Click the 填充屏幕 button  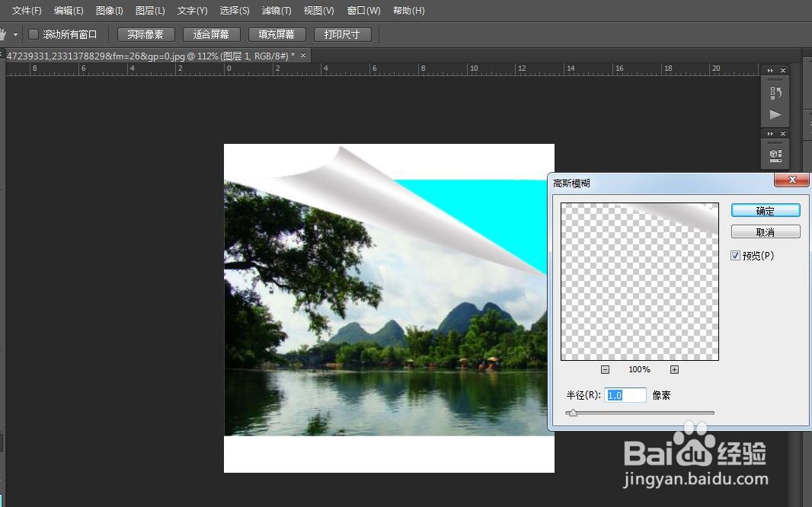[x=277, y=35]
